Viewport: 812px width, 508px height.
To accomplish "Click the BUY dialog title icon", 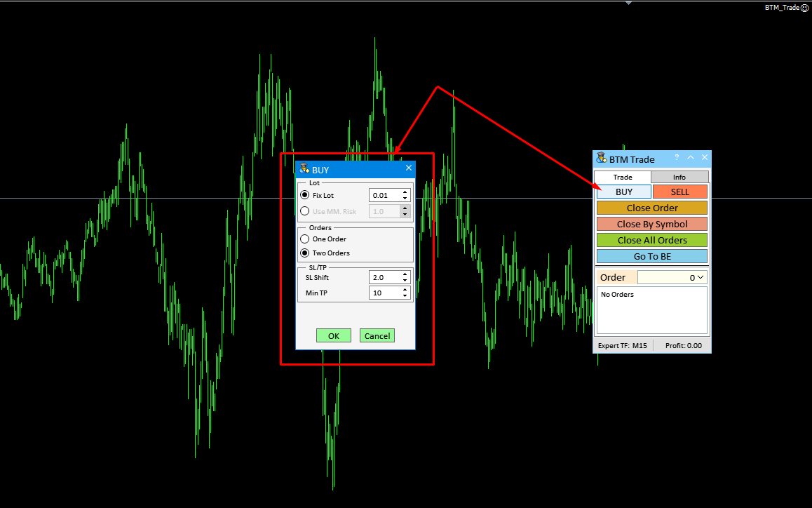I will click(x=304, y=169).
